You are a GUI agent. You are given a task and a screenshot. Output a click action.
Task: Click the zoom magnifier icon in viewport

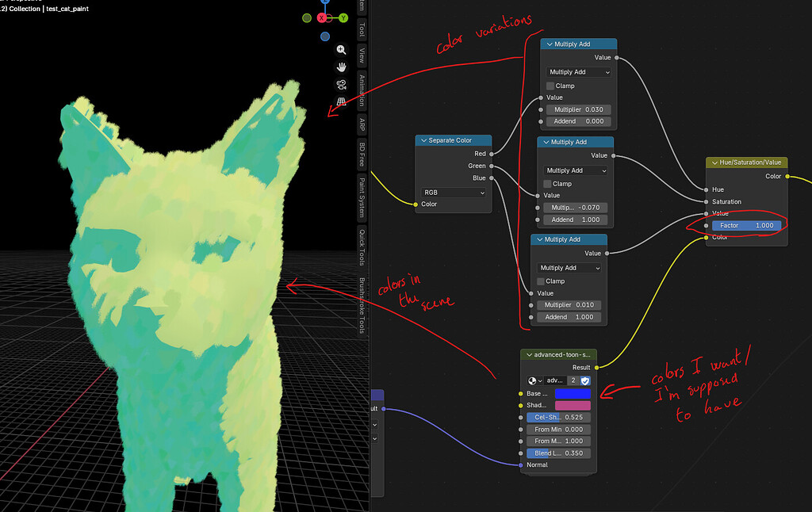pyautogui.click(x=341, y=50)
